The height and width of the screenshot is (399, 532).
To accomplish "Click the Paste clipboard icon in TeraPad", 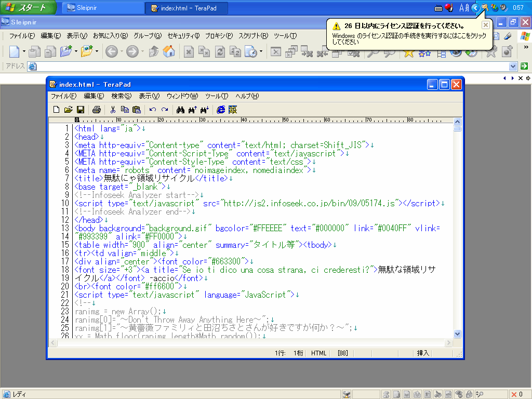I will pos(137,110).
